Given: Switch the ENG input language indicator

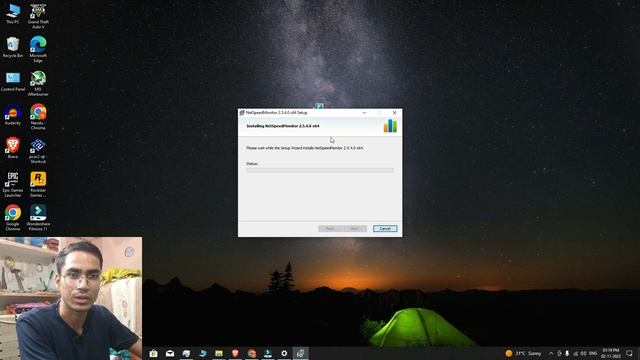Looking at the screenshot, I should coord(593,353).
